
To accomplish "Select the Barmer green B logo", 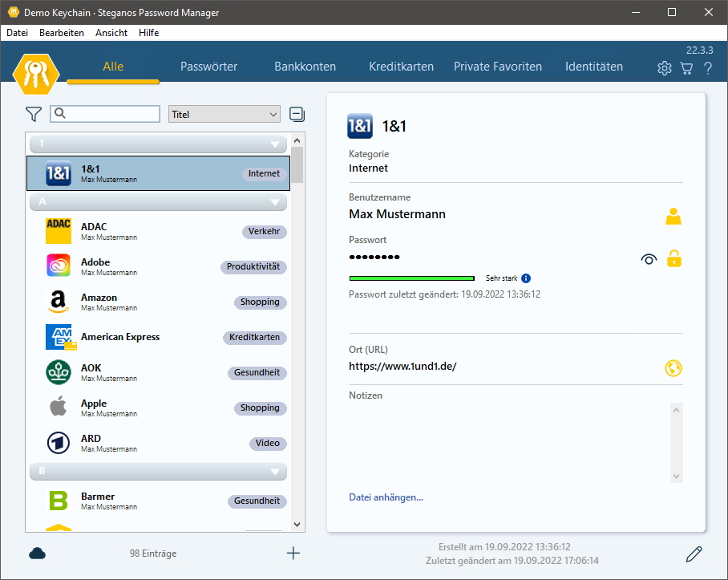I will click(x=59, y=501).
